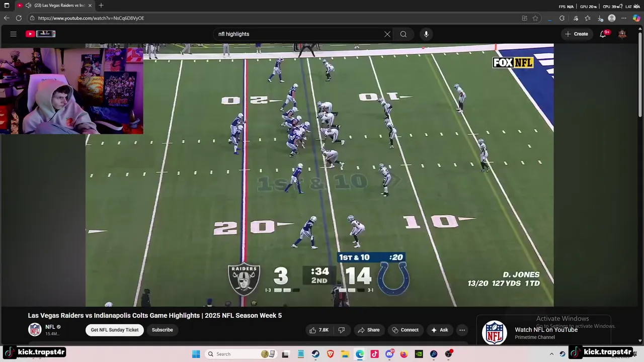Show hidden system tray icons chevron
This screenshot has width=644, height=362.
coord(551,354)
